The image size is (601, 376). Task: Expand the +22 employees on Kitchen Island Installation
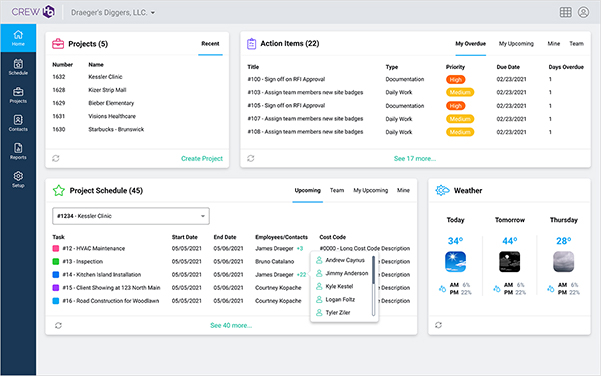point(301,275)
